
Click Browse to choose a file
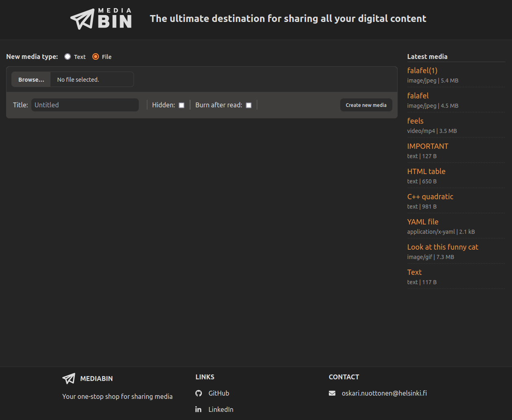pos(31,79)
